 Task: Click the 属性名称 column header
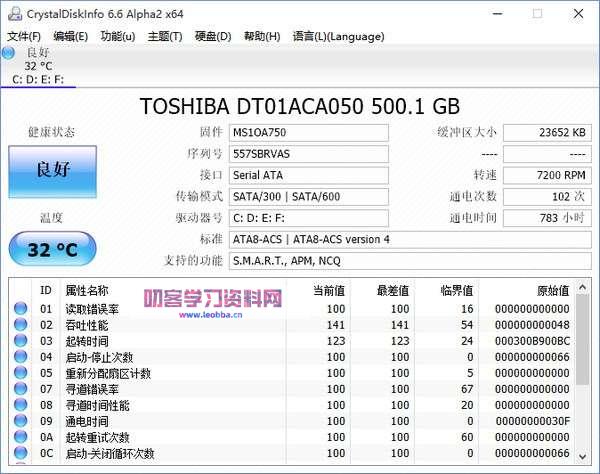[87, 290]
